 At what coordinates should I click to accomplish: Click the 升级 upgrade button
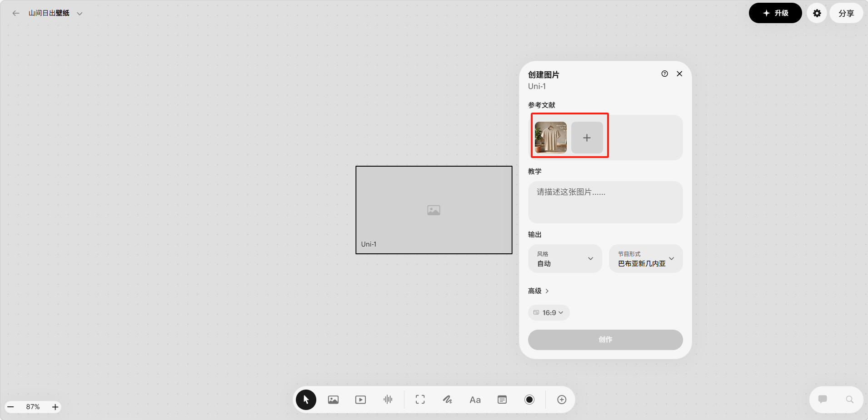coord(775,13)
